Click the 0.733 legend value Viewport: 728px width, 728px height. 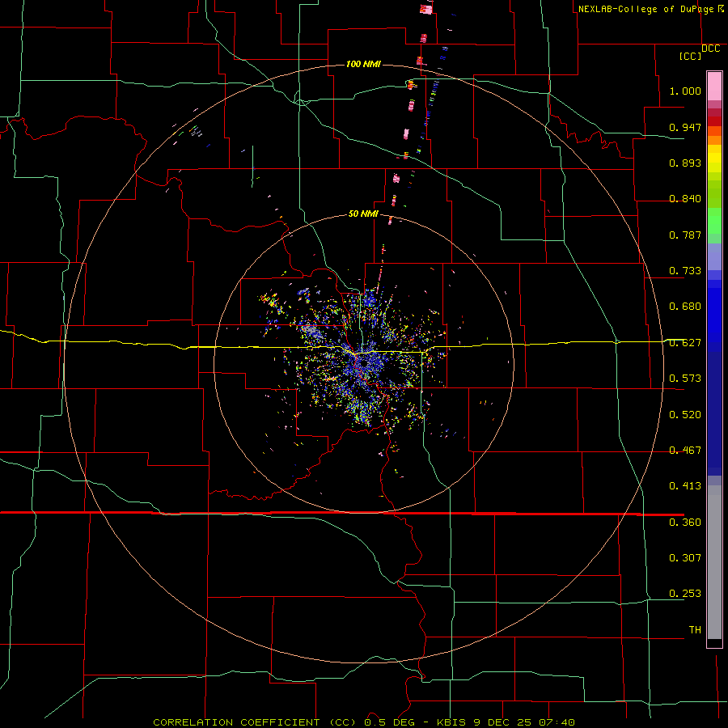(x=685, y=271)
